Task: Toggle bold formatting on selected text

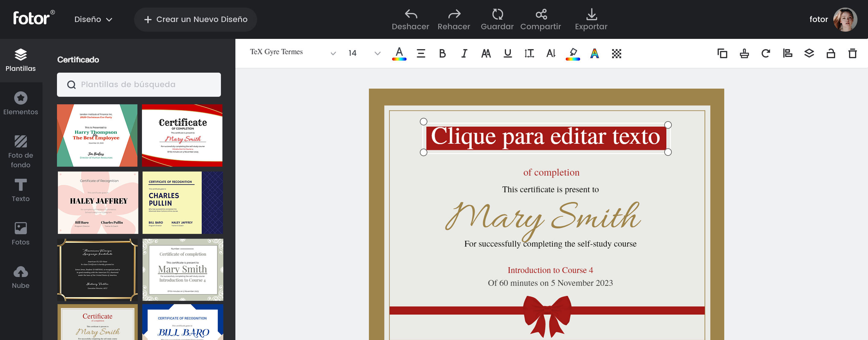Action: (442, 53)
